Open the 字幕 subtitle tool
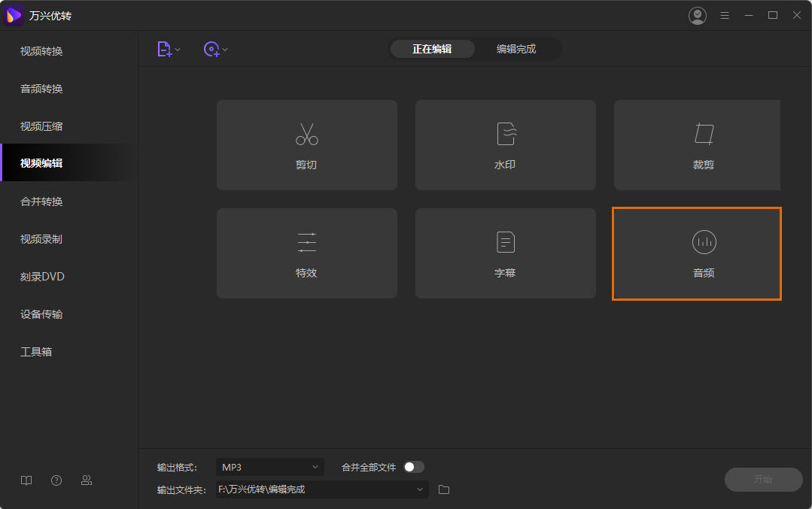This screenshot has height=509, width=812. pyautogui.click(x=505, y=253)
